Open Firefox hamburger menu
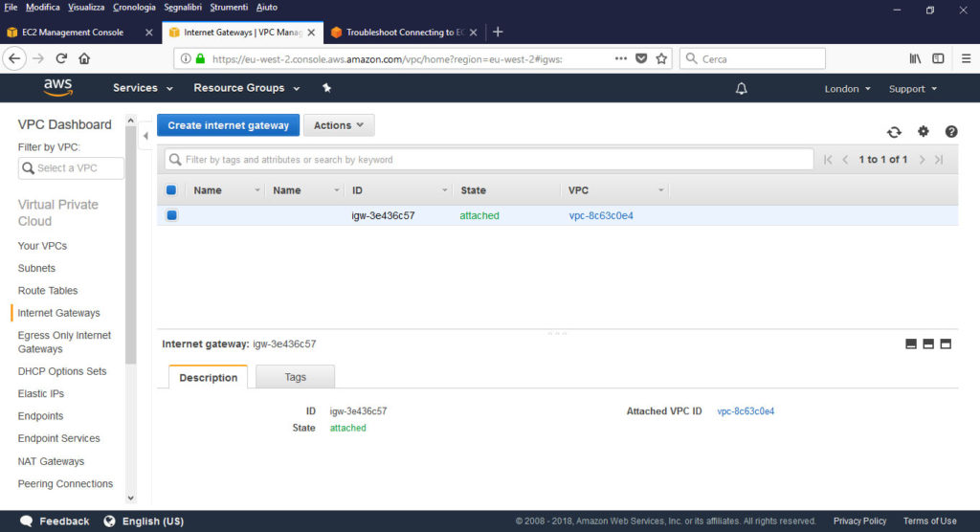Screen dimensions: 980x532 coord(967,58)
